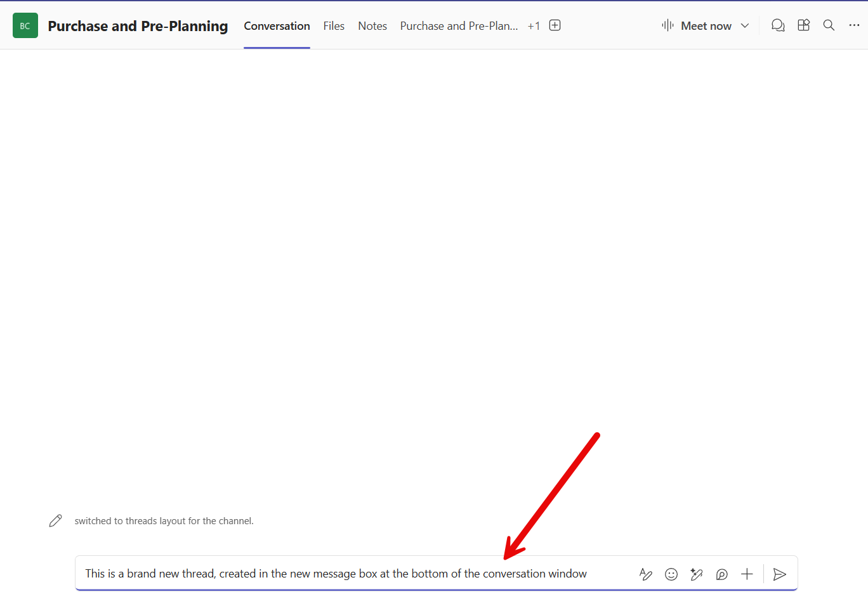This screenshot has height=594, width=868.
Task: Open the channel more options ellipsis
Action: click(854, 25)
